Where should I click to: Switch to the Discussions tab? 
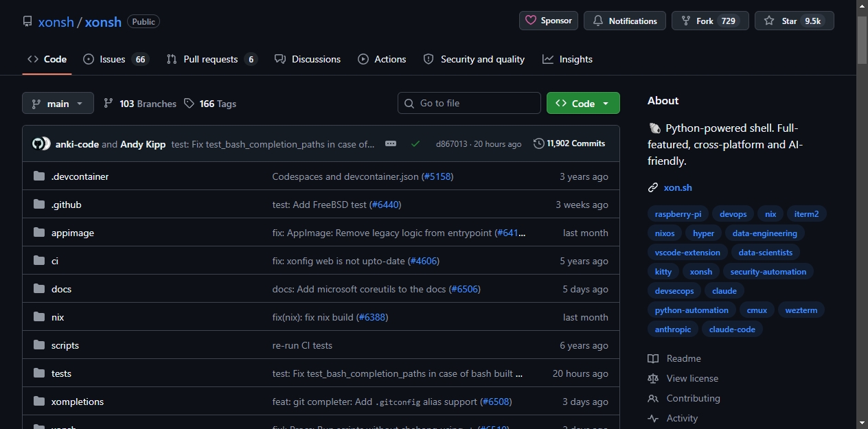point(308,59)
